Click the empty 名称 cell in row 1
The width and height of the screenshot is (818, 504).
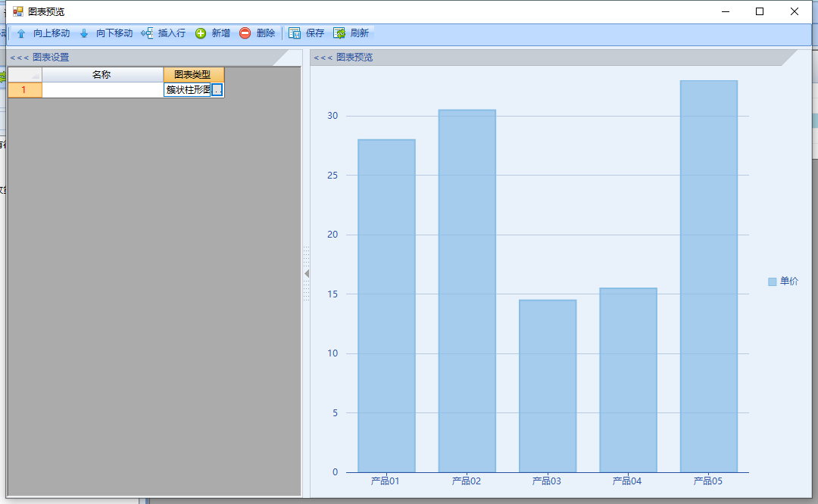pyautogui.click(x=102, y=89)
